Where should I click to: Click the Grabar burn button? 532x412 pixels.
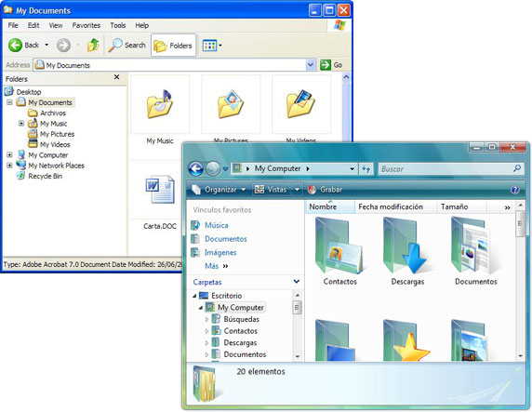click(325, 190)
